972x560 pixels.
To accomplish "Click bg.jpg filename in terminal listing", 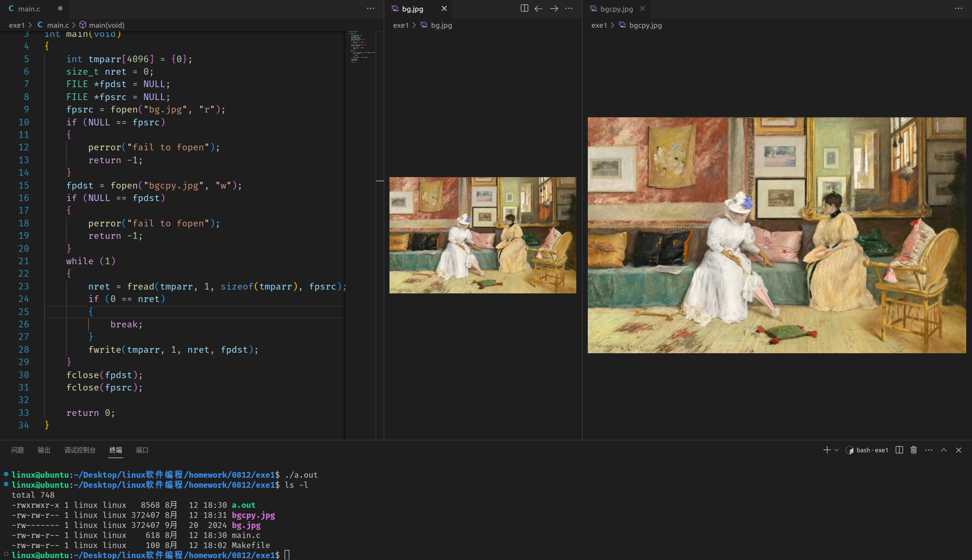I will coord(246,525).
